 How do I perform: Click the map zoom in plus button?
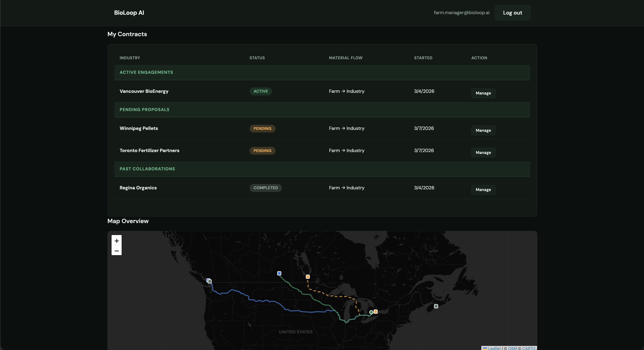[116, 241]
